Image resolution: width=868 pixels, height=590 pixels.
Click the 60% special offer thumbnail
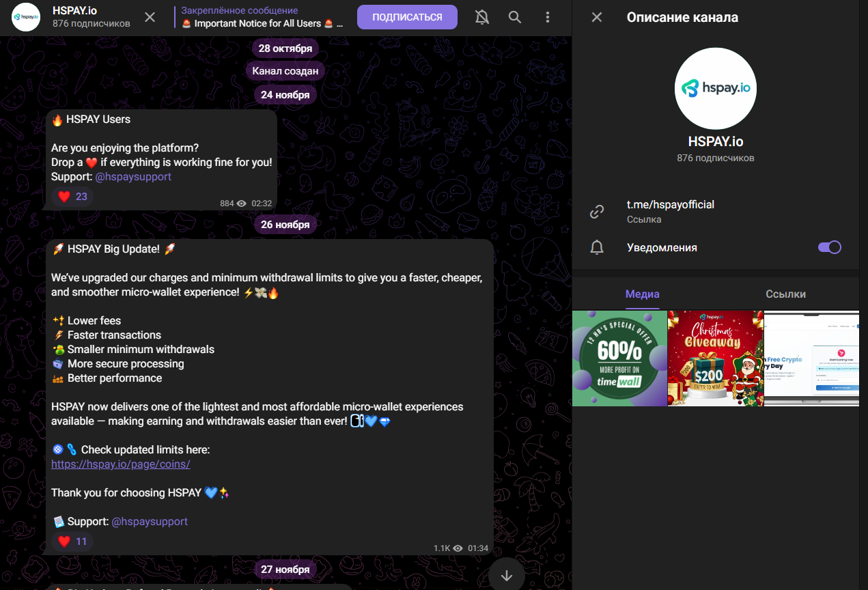[619, 359]
